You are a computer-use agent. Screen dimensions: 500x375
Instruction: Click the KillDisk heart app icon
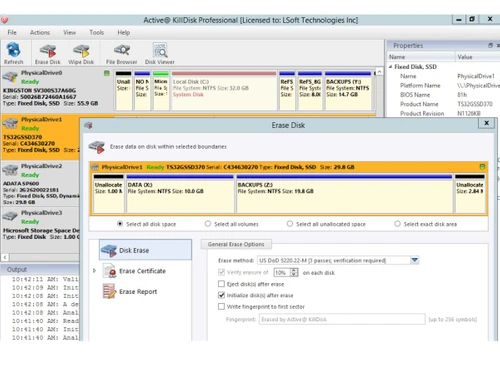coord(4,20)
